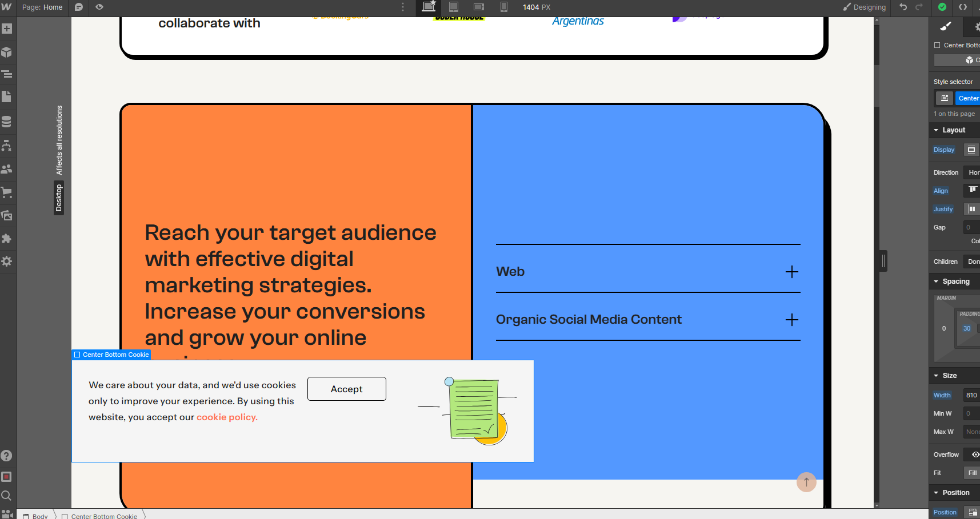Choose the block display option
Screen dimensions: 980x519
pos(971,150)
